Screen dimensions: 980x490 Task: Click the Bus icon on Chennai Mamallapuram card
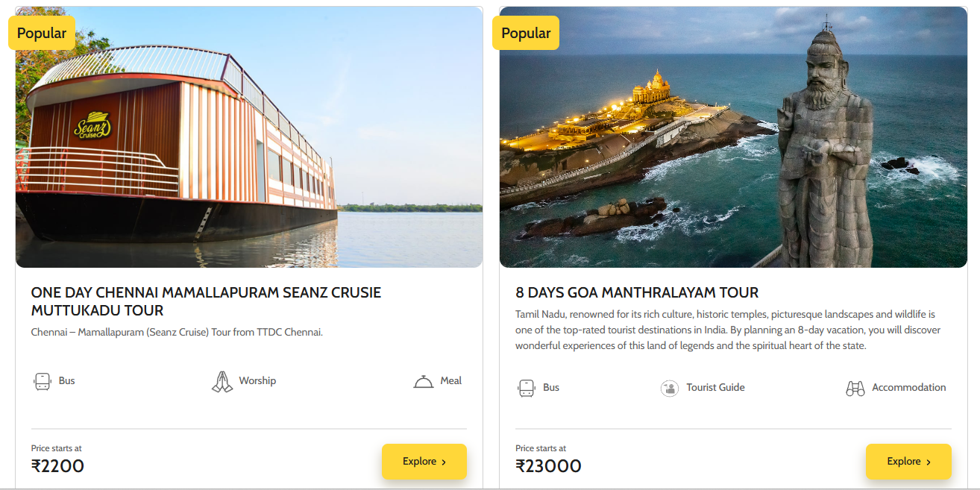point(43,382)
